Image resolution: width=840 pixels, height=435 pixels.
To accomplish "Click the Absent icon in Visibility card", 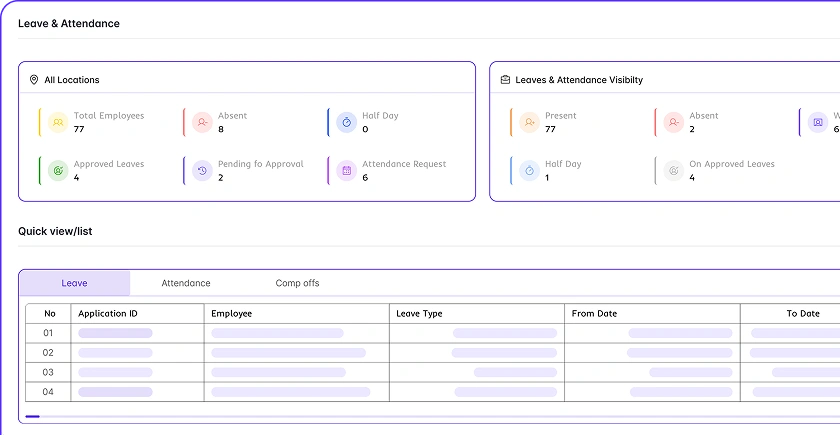I will point(674,123).
